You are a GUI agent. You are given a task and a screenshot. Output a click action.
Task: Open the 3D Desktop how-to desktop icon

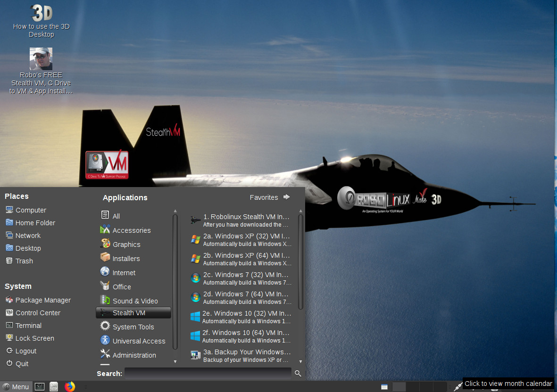tap(41, 21)
